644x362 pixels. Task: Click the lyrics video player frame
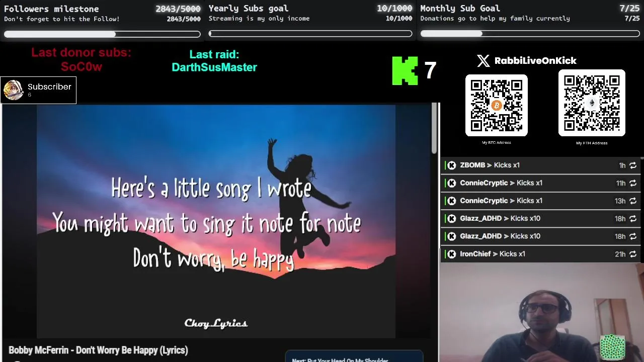216,221
